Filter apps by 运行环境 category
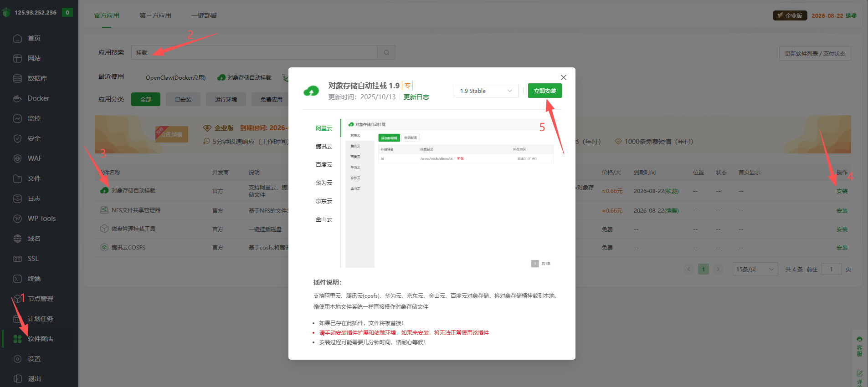This screenshot has width=868, height=387. coord(226,99)
